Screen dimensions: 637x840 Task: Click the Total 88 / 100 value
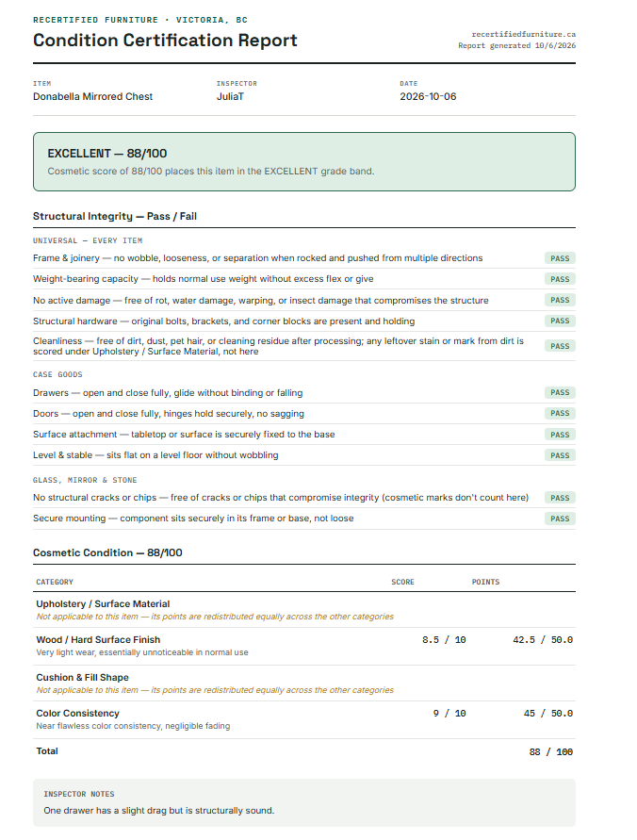(551, 752)
